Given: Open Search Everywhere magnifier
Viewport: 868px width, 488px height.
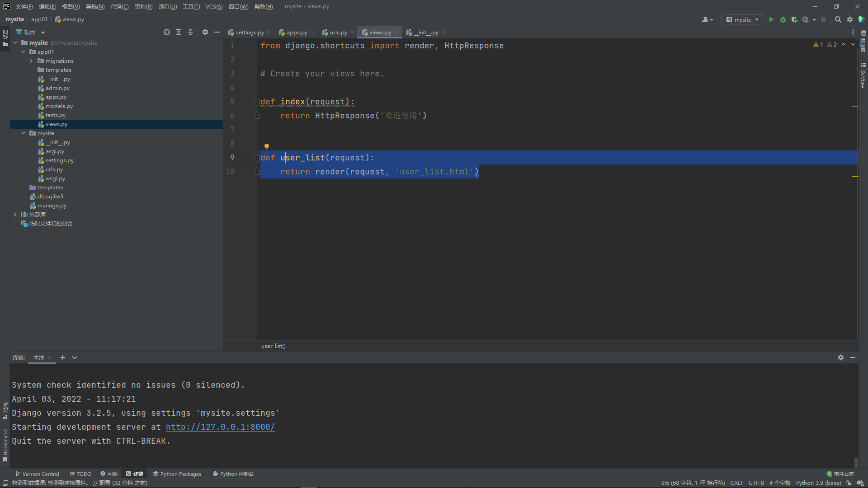Looking at the screenshot, I should tap(838, 19).
